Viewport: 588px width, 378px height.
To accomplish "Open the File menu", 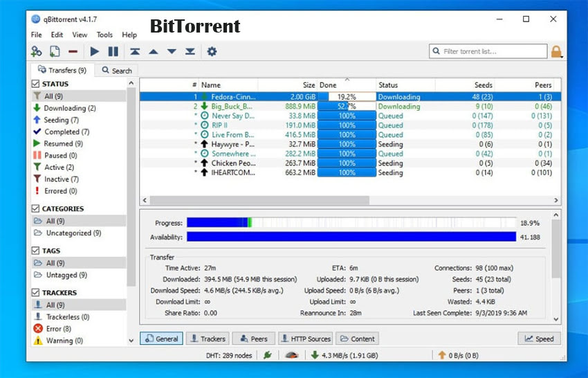I will [x=37, y=35].
